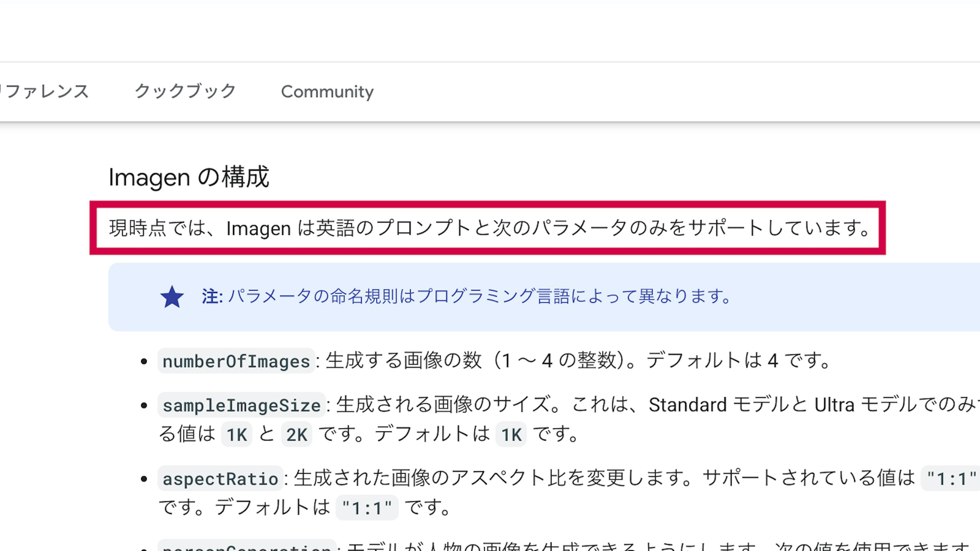
Task: Click the default "1:1" chip after デフォルトは
Action: (367, 508)
